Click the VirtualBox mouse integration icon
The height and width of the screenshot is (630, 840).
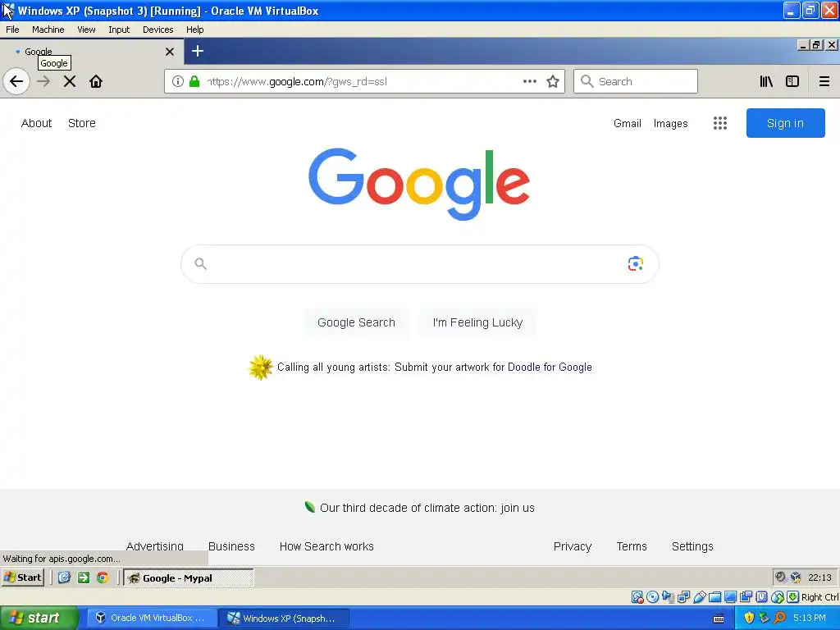778,597
